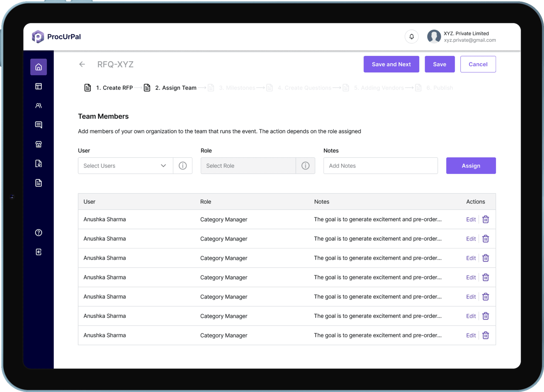The height and width of the screenshot is (392, 544).
Task: Open the help question mark icon
Action: [39, 233]
